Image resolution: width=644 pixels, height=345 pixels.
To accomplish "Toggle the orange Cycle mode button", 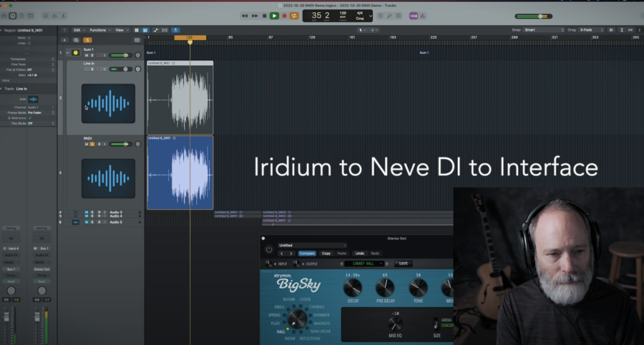I will point(294,16).
